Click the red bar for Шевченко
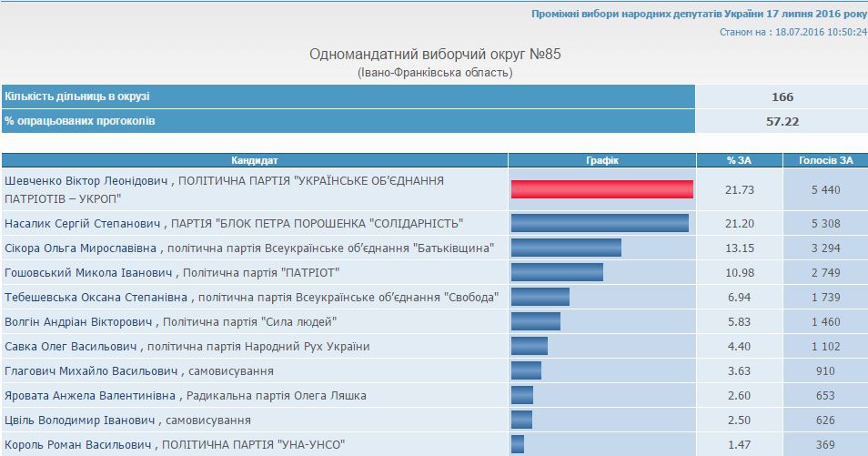Viewport: 868px width, 456px height. (601, 189)
